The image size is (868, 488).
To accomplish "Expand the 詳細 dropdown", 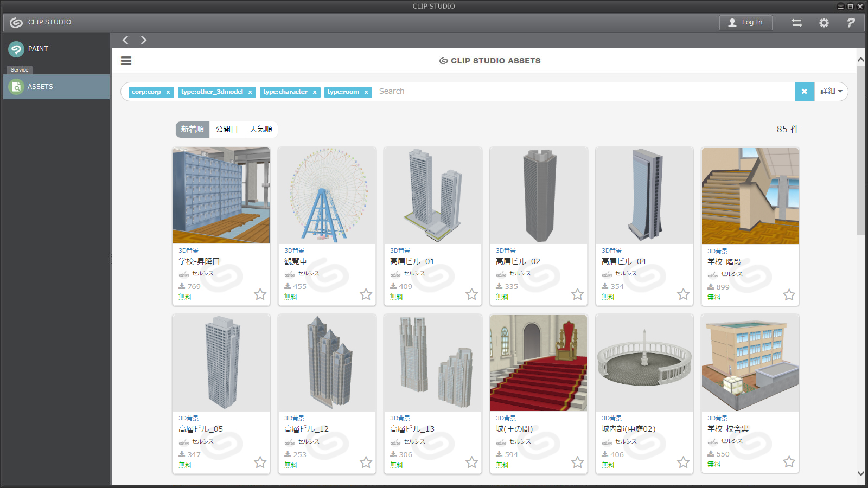I will pos(831,92).
